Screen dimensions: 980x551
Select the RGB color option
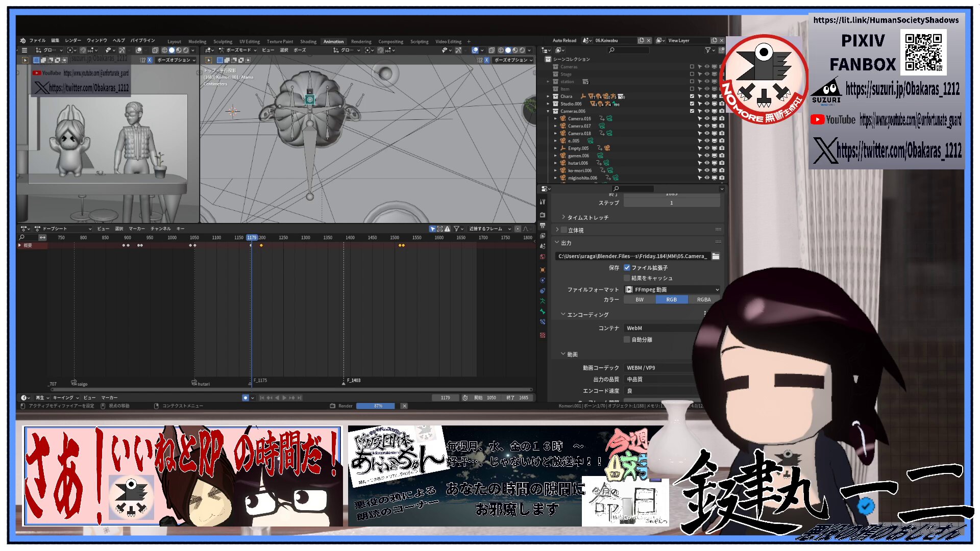coord(672,299)
